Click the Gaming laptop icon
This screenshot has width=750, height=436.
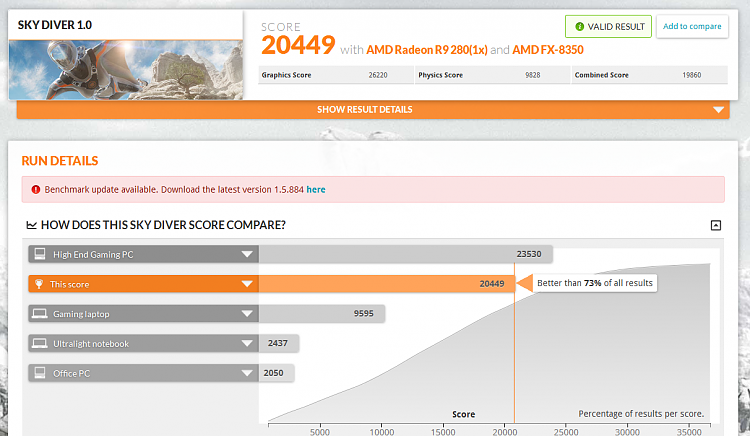click(x=40, y=314)
